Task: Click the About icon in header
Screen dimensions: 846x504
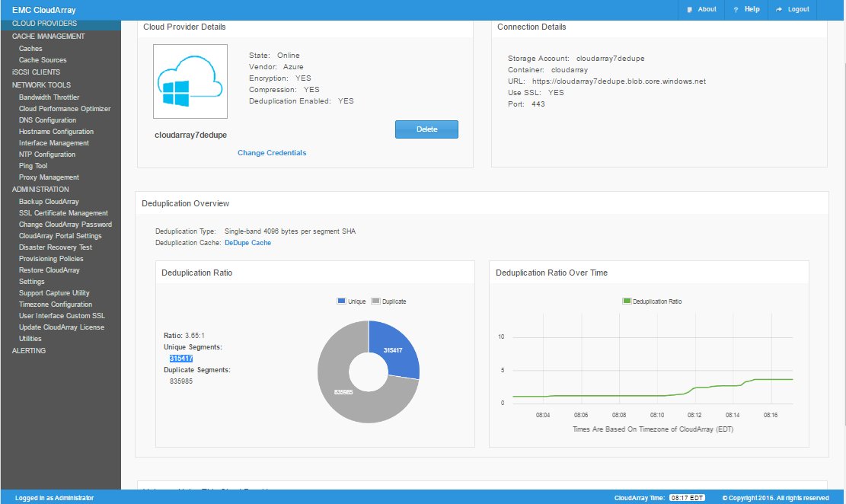Action: point(690,10)
